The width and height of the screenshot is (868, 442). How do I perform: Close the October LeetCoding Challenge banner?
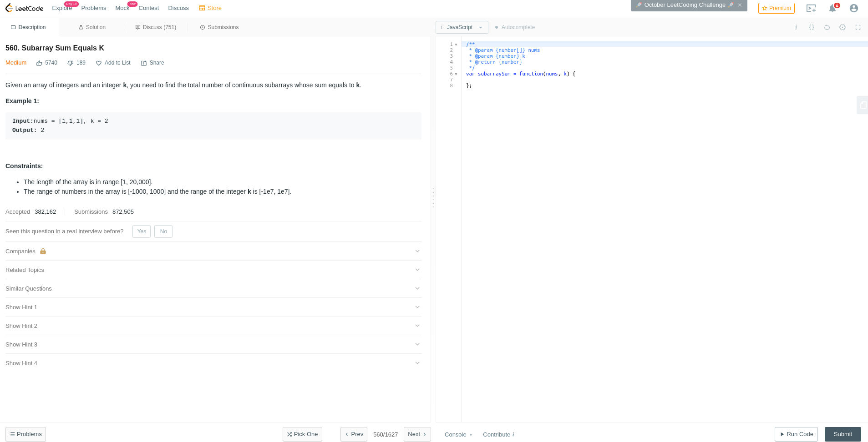pos(740,5)
